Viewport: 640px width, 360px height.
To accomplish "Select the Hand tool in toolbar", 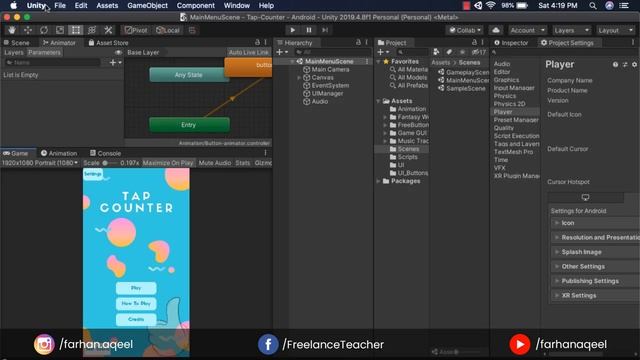I will point(12,30).
